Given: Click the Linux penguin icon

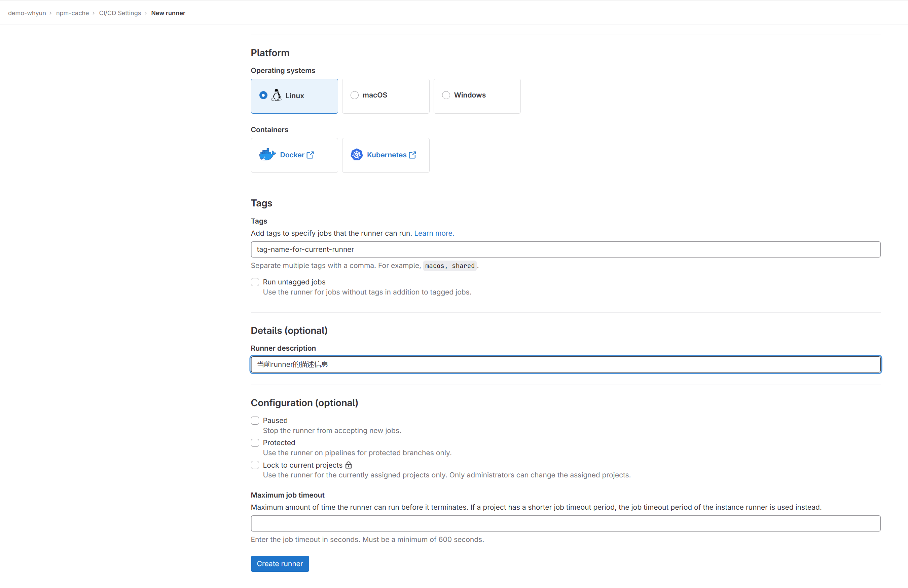Looking at the screenshot, I should point(276,95).
